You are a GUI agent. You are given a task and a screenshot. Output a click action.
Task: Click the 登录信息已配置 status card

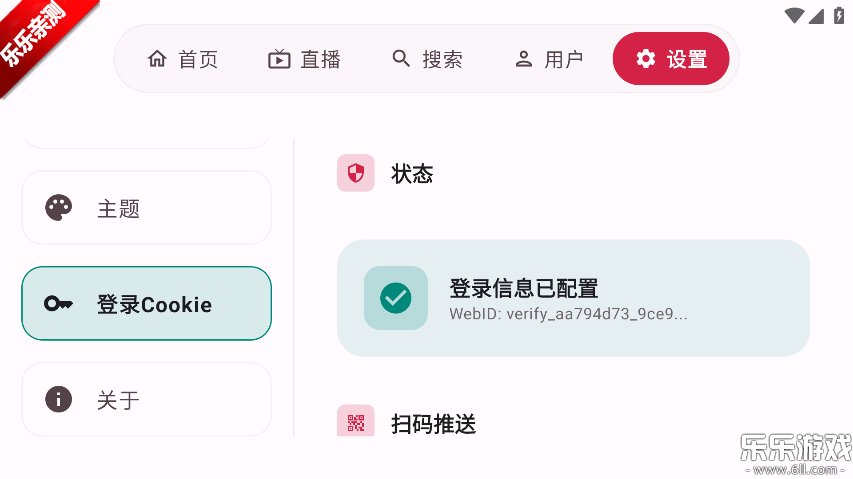pos(573,298)
